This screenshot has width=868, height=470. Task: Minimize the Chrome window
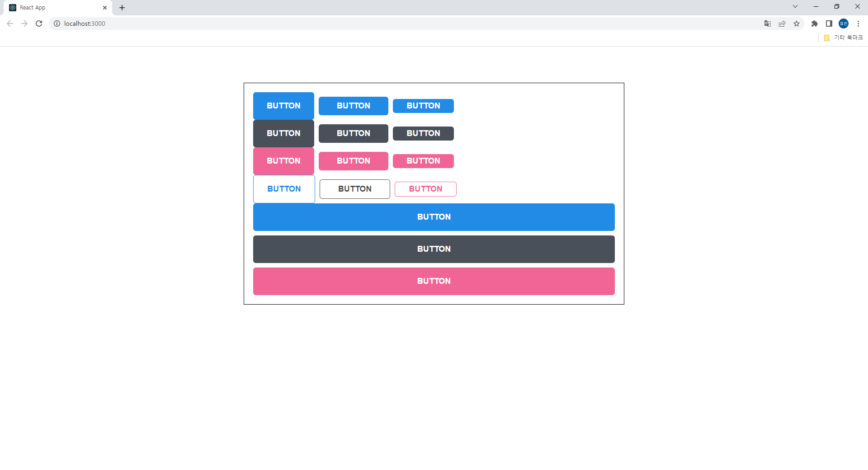(816, 6)
